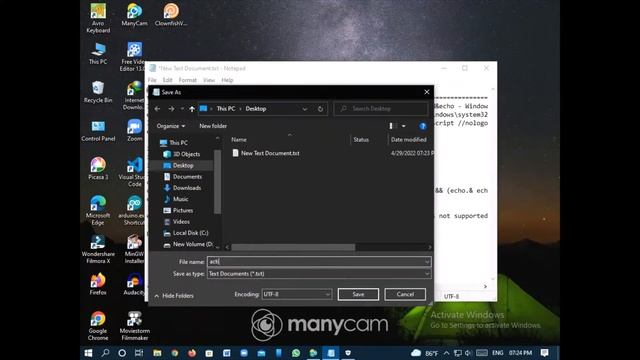The image size is (640, 360).
Task: Open Encoding UTF-8 dropdown
Action: tap(297, 294)
